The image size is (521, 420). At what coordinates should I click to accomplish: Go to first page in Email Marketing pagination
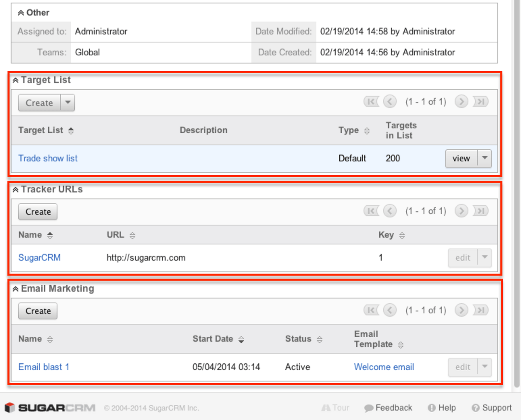[371, 310]
